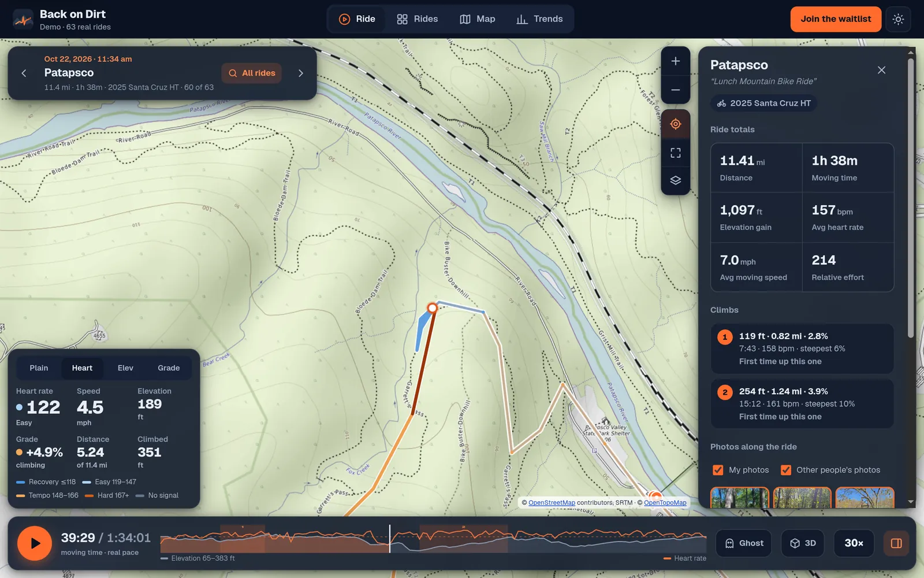Click the ride timeline scrubber chart
Viewport: 924px width, 578px height.
point(433,539)
